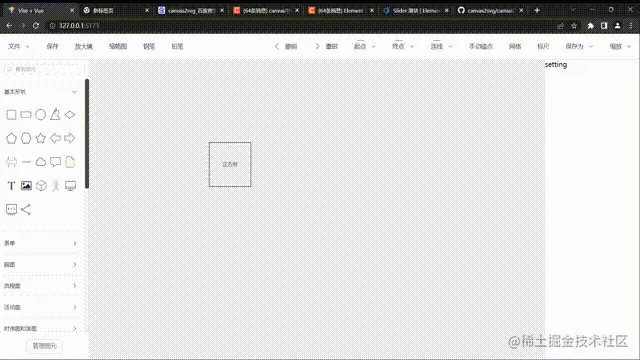Open the 保存为 save-as dropdown

(579, 46)
